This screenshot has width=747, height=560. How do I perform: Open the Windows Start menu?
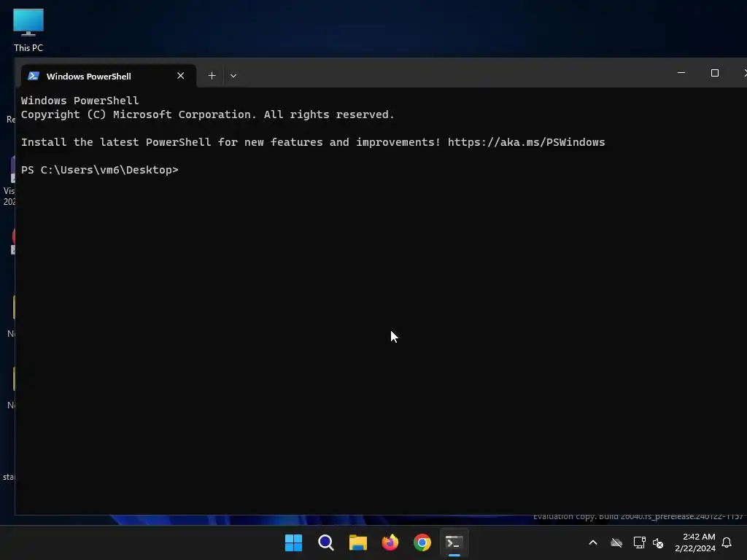293,542
